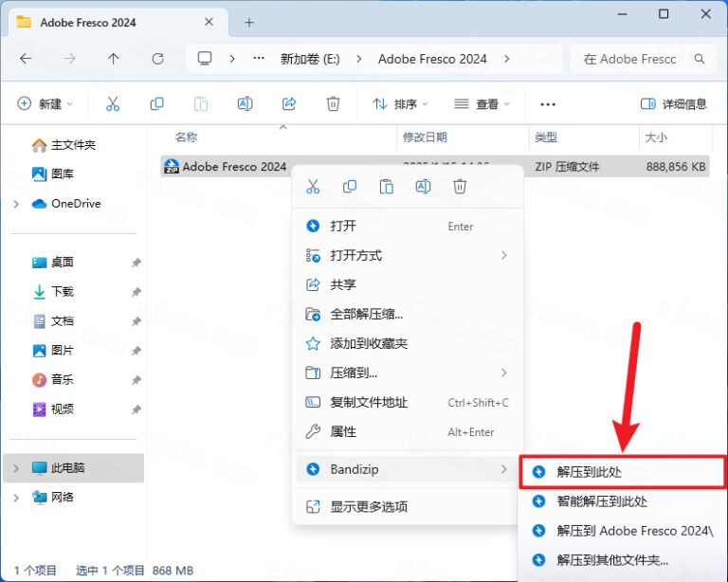
Task: Click the toolbar delete trash icon
Action: pos(333,103)
